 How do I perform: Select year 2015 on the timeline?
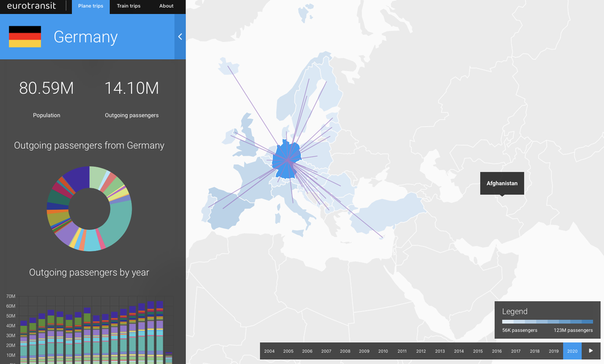tap(478, 351)
